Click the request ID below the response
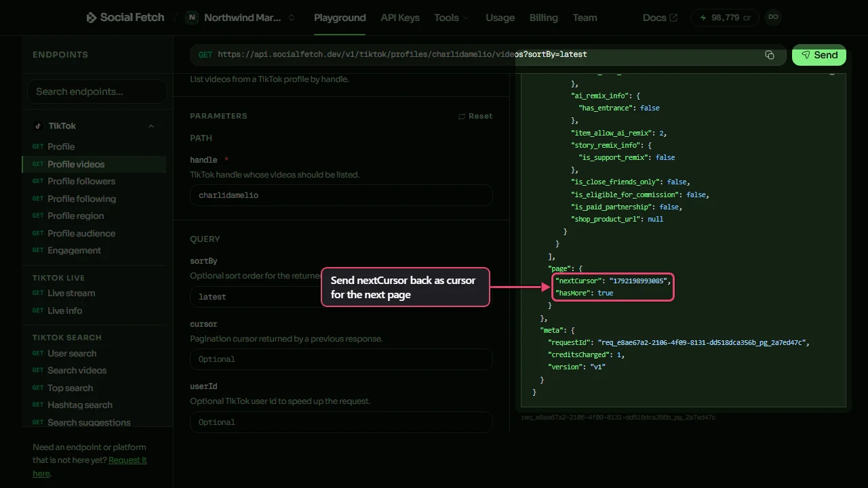 (618, 418)
